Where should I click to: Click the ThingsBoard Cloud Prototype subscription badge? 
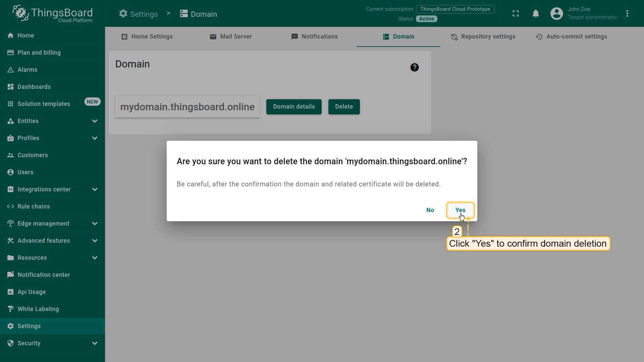(455, 9)
